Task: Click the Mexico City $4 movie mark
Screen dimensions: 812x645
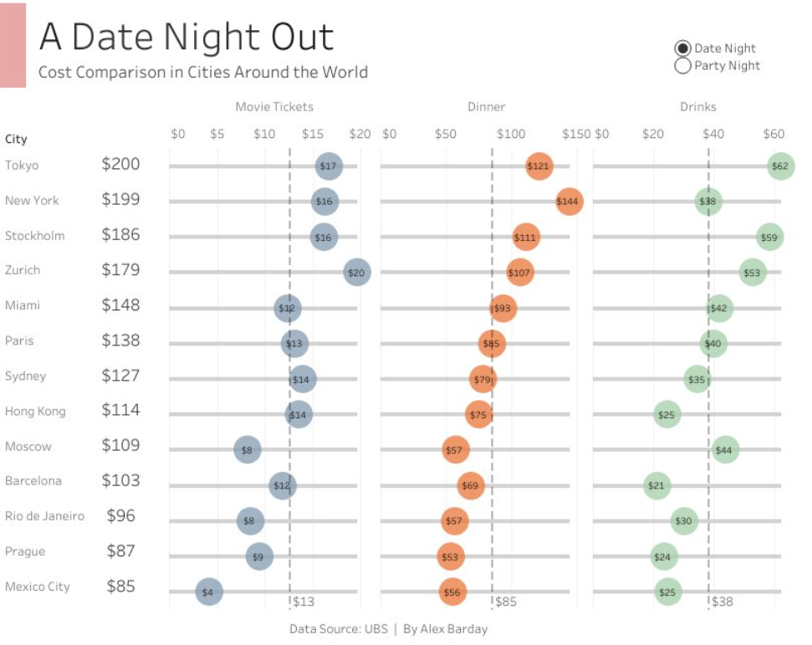Action: [x=209, y=591]
